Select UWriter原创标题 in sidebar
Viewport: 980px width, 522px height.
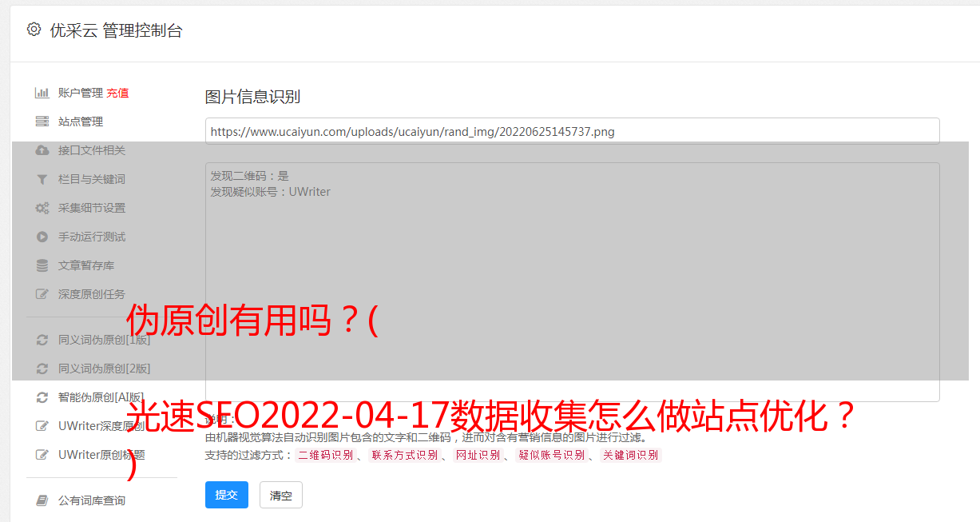(90, 455)
